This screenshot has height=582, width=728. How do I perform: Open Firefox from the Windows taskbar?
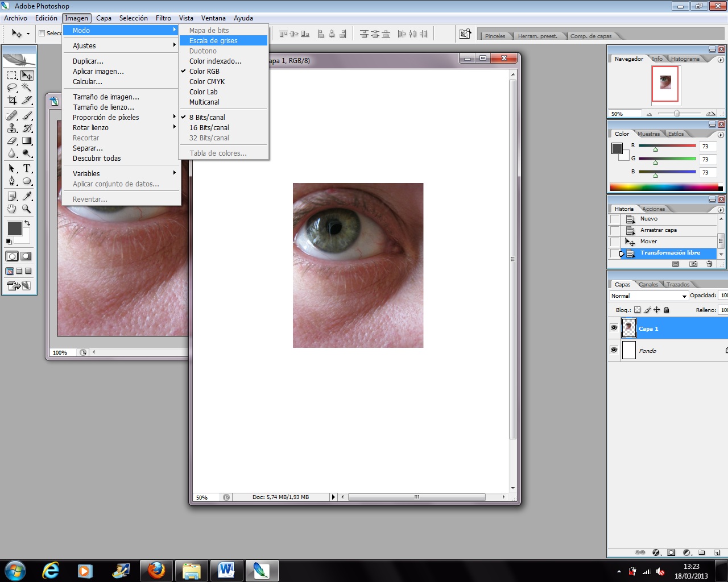(x=156, y=570)
